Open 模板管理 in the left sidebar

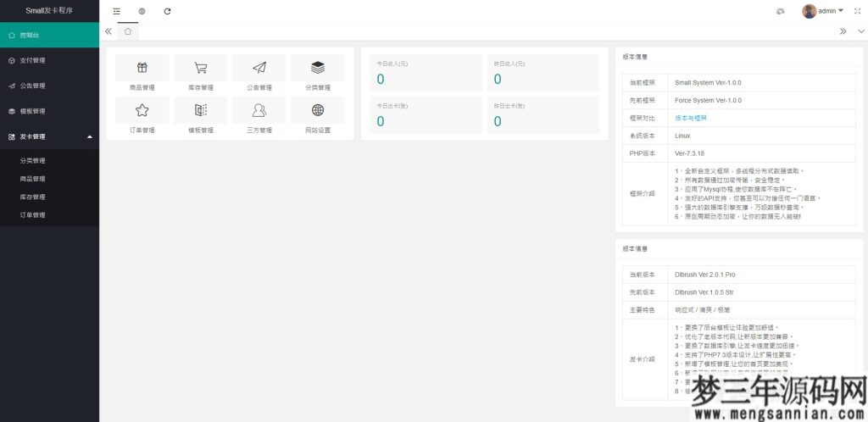pos(49,111)
